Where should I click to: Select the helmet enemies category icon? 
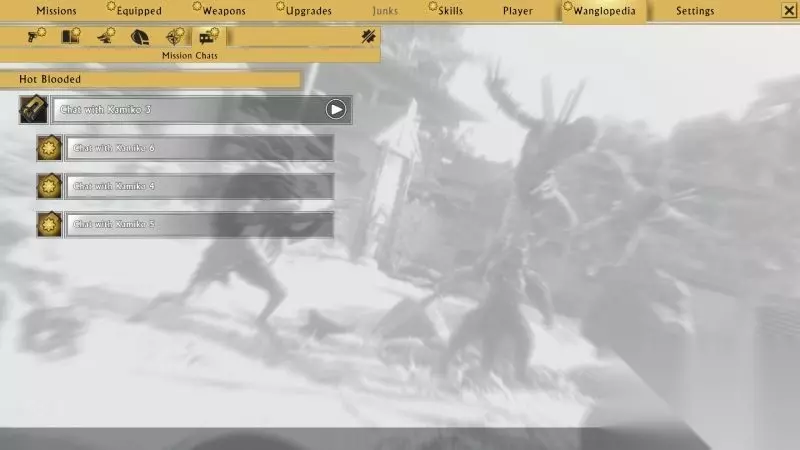[x=140, y=37]
